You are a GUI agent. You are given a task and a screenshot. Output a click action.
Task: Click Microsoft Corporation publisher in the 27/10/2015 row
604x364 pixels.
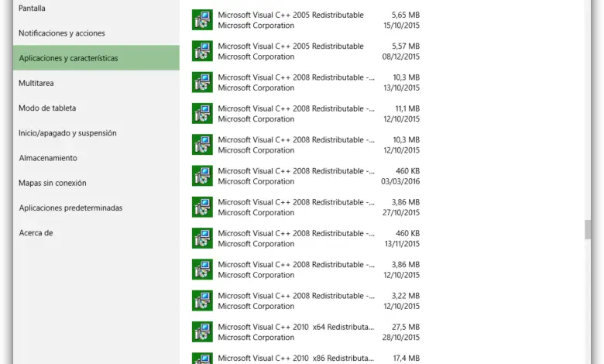(x=256, y=213)
